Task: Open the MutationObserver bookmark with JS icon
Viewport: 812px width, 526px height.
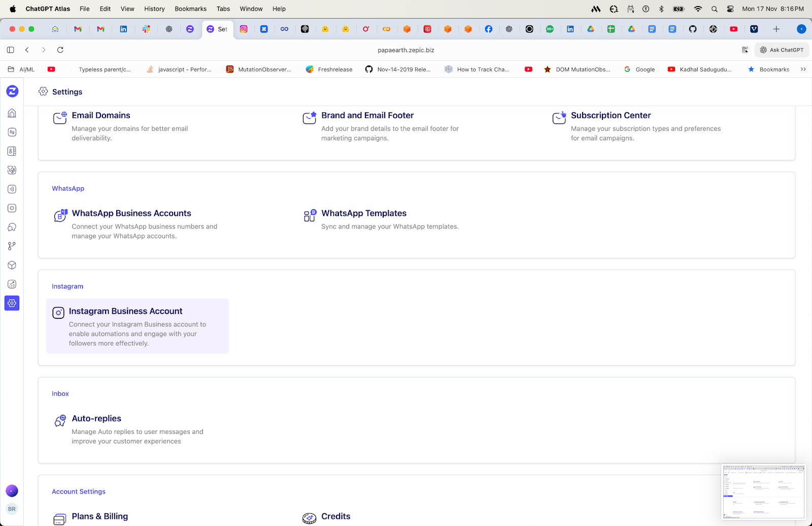Action: pyautogui.click(x=259, y=70)
